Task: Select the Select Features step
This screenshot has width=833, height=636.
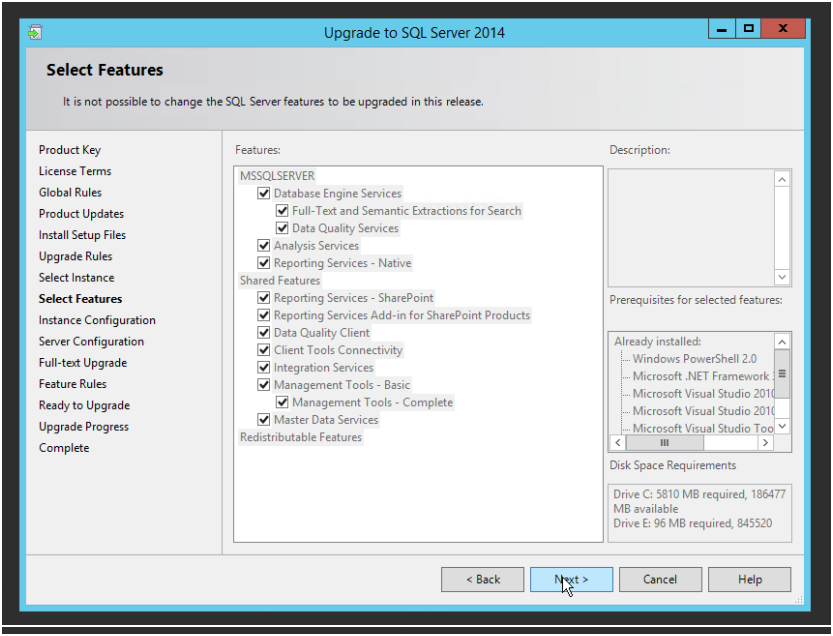Action: click(80, 299)
